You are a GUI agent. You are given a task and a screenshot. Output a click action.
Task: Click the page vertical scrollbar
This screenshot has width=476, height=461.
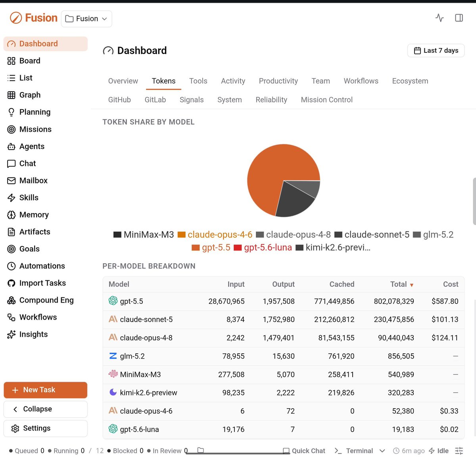point(474,201)
